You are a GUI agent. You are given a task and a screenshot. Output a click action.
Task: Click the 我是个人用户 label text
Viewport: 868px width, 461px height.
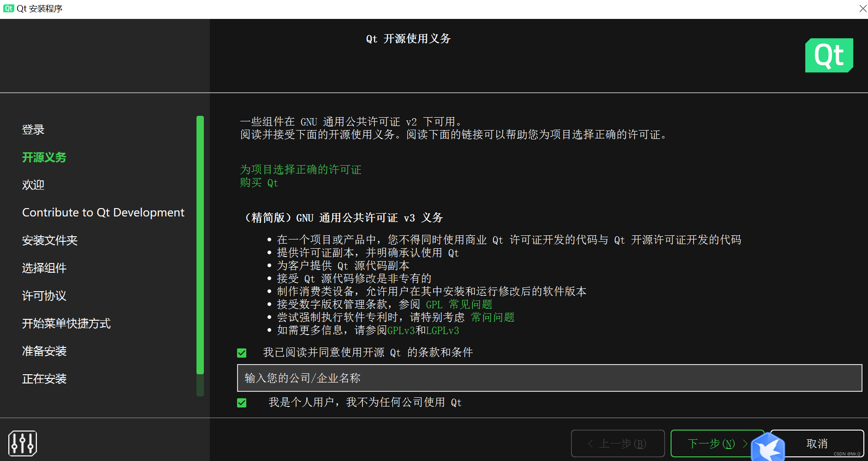tap(365, 402)
